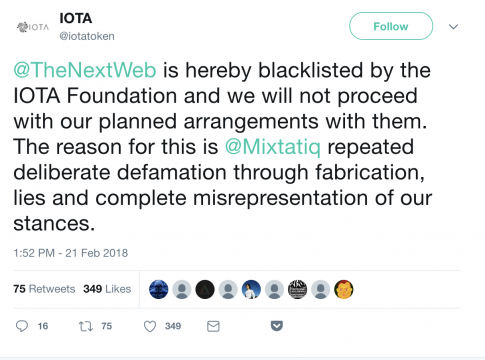Retweet this IOTA tweet

coord(86,326)
